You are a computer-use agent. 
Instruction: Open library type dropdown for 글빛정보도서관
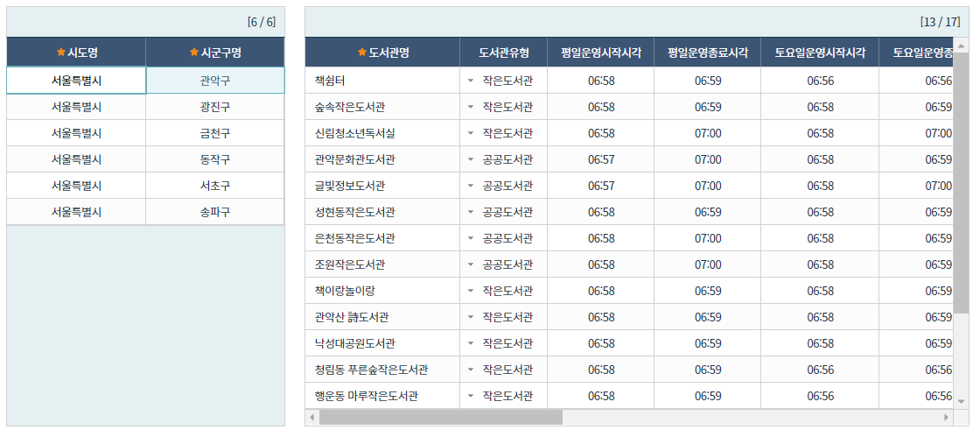click(x=471, y=186)
